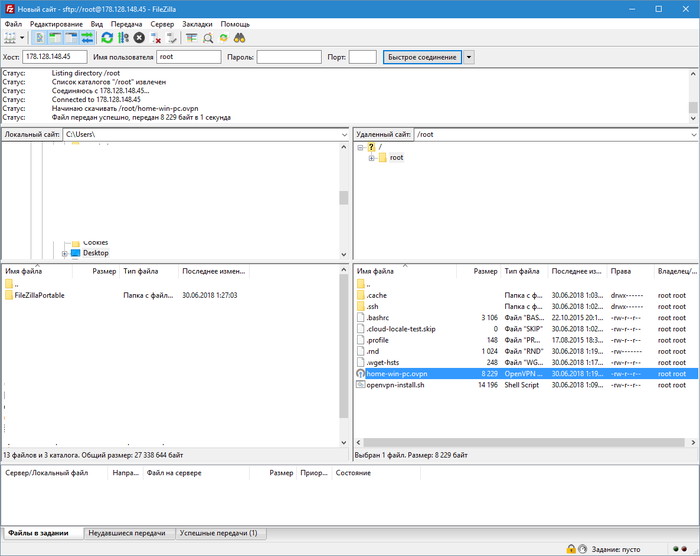Image resolution: width=700 pixels, height=556 pixels.
Task: Open the remote site path dropdown
Action: (x=693, y=134)
